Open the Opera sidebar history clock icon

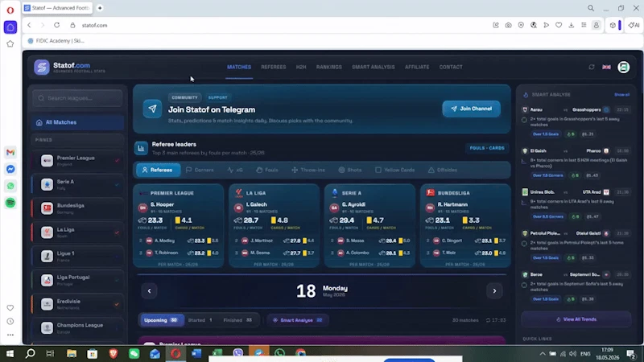(x=10, y=321)
